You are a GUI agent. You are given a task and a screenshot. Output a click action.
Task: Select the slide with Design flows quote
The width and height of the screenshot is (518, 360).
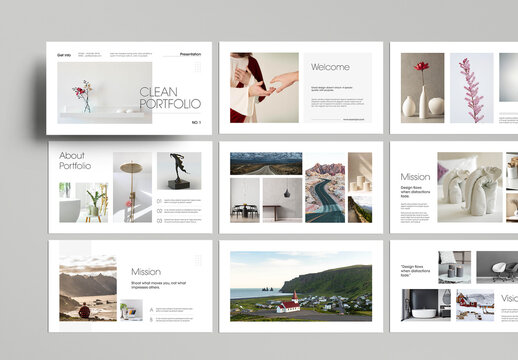(x=454, y=286)
